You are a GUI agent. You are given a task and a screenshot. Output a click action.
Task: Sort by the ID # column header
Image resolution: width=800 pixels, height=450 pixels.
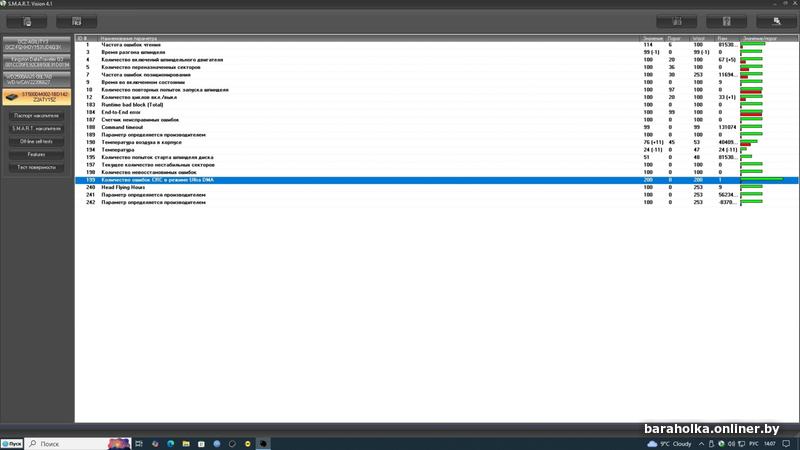(x=87, y=38)
